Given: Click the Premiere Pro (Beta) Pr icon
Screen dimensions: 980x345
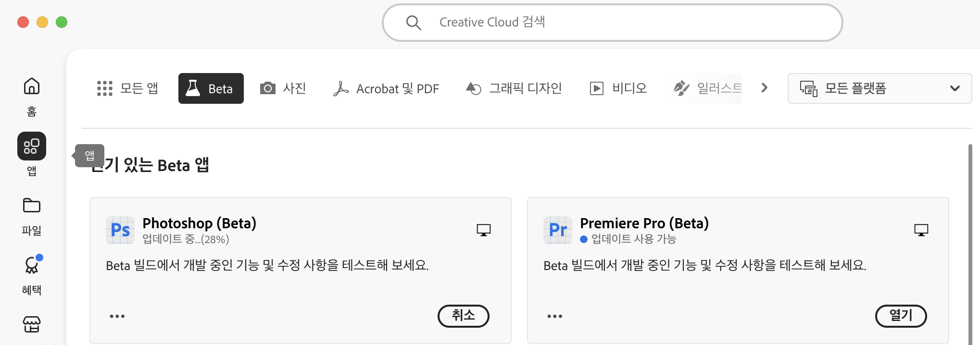Looking at the screenshot, I should [558, 230].
